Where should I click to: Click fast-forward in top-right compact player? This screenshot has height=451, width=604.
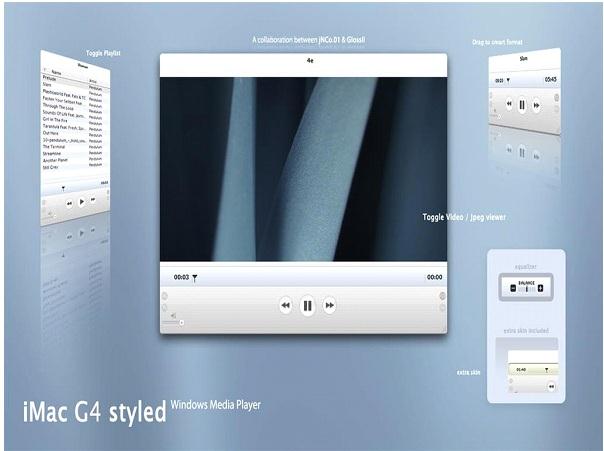(536, 106)
